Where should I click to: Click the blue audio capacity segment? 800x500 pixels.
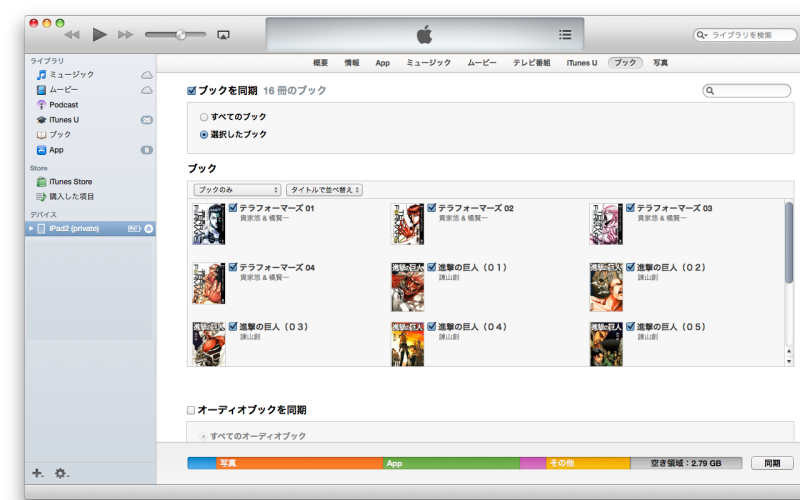pyautogui.click(x=202, y=463)
